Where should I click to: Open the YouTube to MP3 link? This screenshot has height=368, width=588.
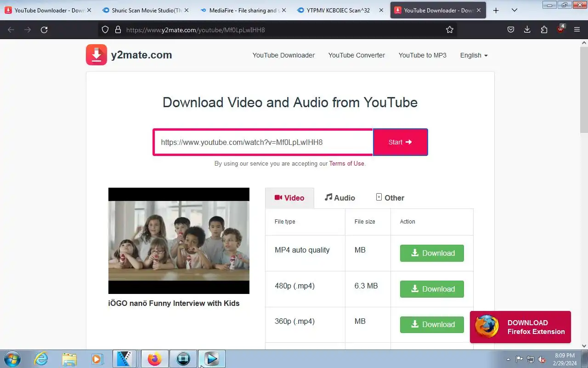(422, 55)
